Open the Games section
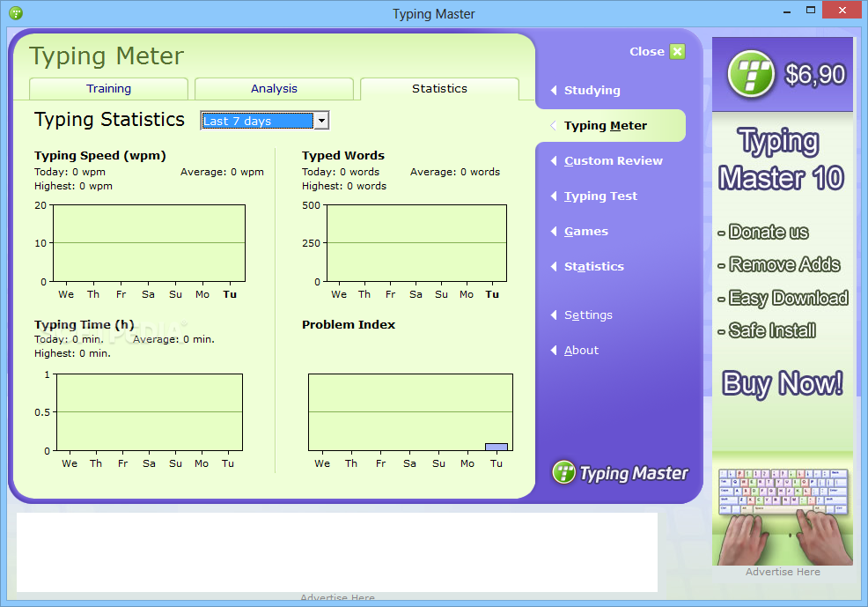 [585, 232]
